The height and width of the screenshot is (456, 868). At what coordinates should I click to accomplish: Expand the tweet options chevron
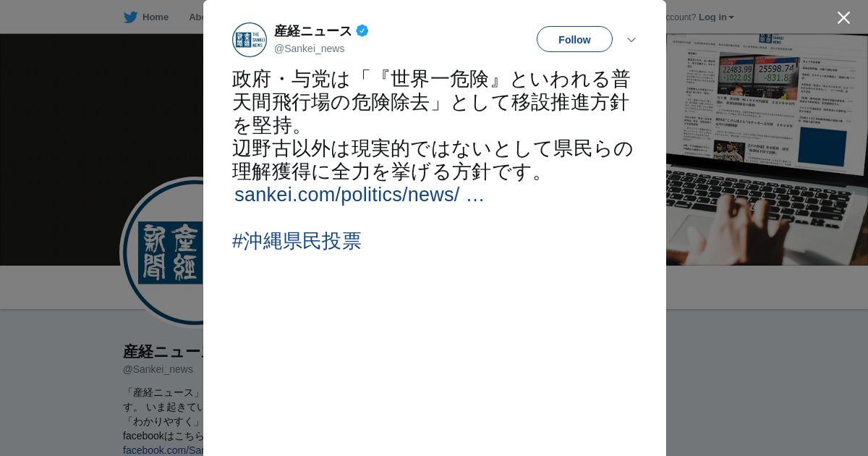click(x=631, y=40)
